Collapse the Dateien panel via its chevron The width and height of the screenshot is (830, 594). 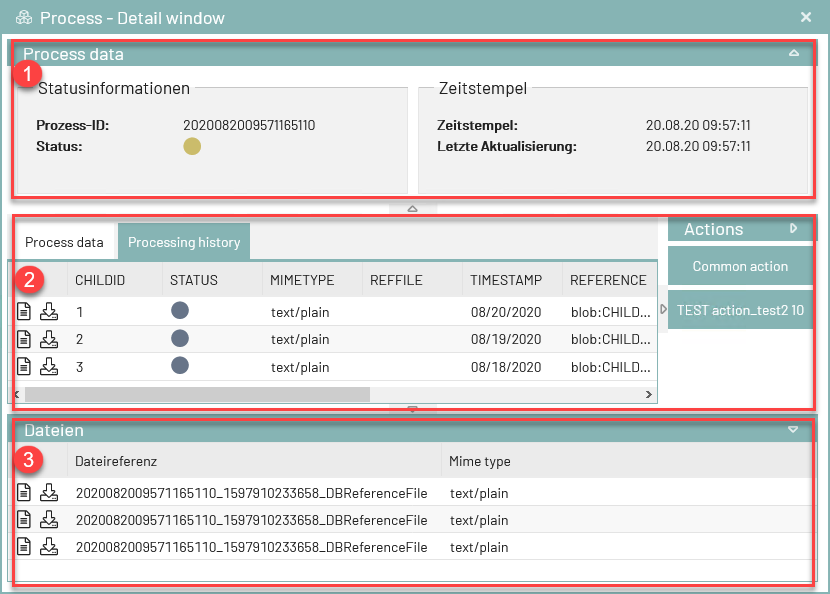(793, 429)
